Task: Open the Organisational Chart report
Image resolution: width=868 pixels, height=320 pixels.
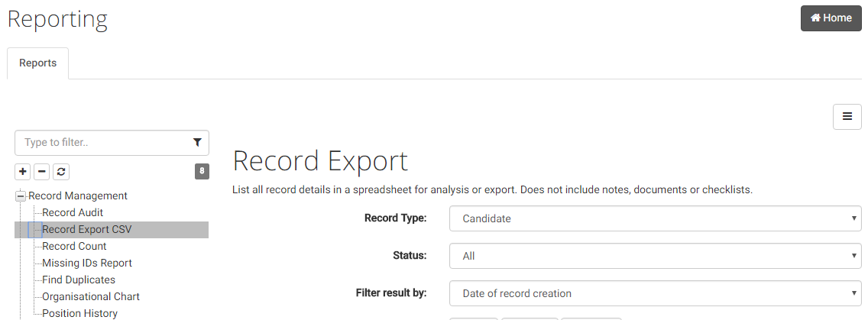Action: tap(91, 297)
